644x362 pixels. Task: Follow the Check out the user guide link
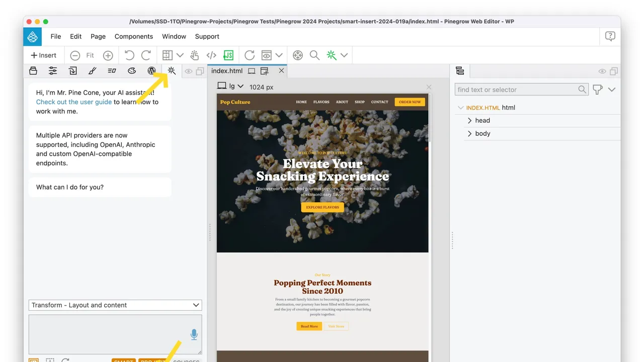pyautogui.click(x=74, y=102)
